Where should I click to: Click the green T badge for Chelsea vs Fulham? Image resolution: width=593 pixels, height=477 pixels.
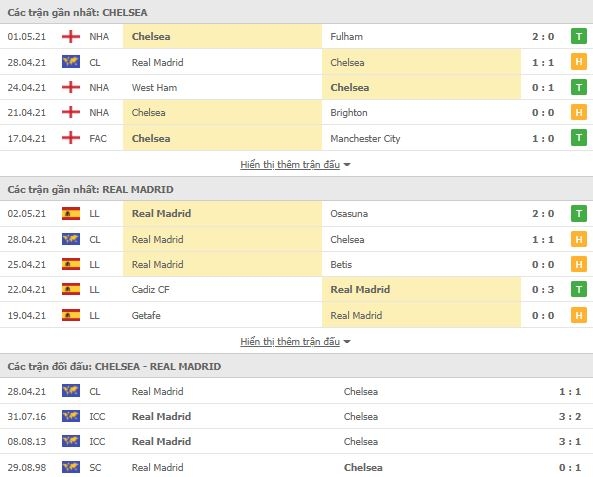coord(579,36)
